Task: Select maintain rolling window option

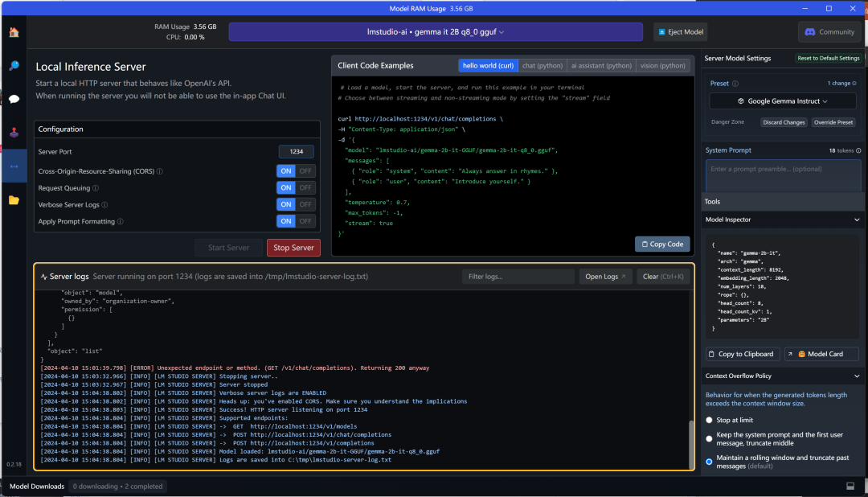Action: (709, 462)
